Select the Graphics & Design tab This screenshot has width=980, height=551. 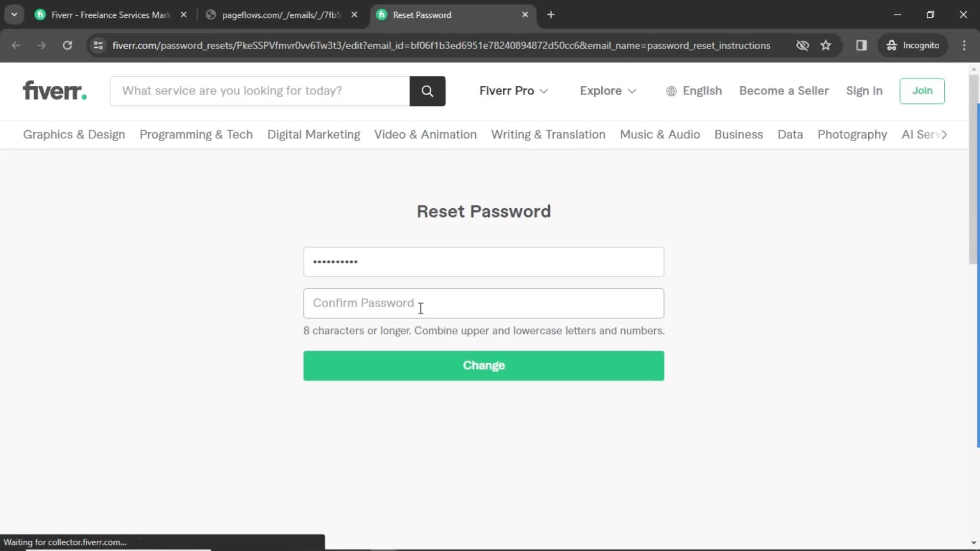point(74,134)
